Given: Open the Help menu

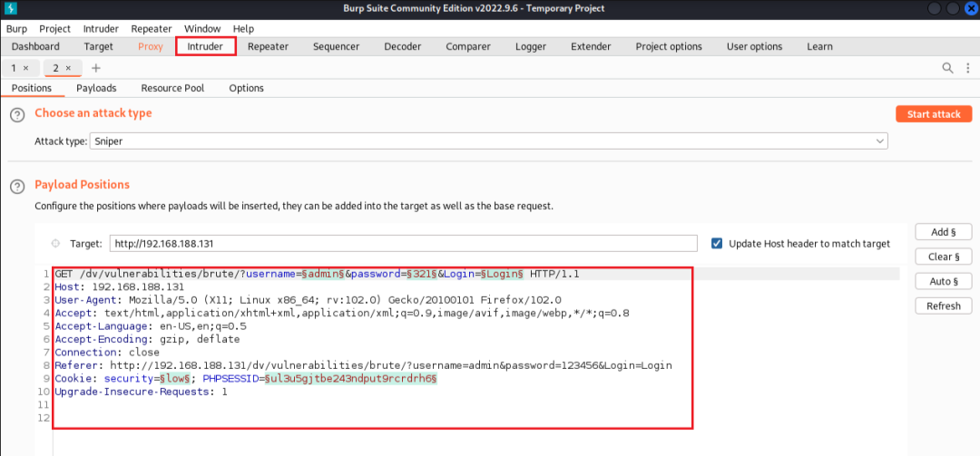Looking at the screenshot, I should [x=243, y=29].
